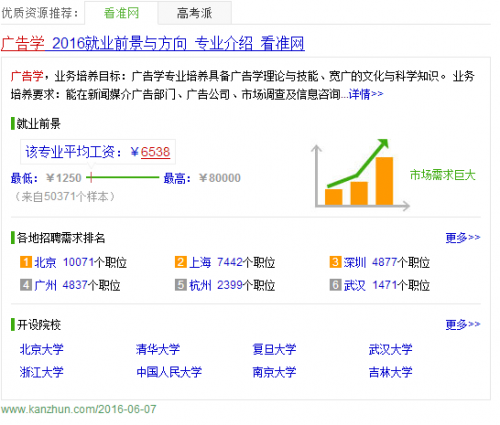
Task: Switch to the 看准网 tab
Action: point(121,13)
